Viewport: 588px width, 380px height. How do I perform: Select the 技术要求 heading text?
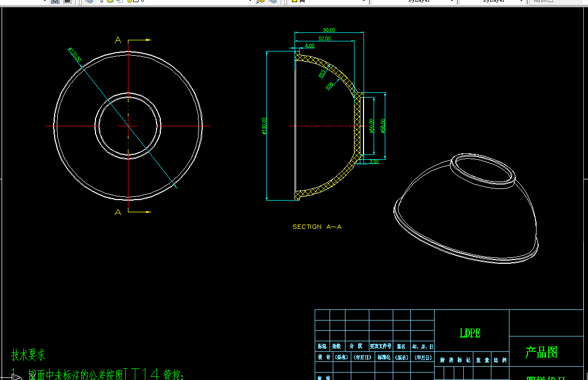pyautogui.click(x=28, y=355)
